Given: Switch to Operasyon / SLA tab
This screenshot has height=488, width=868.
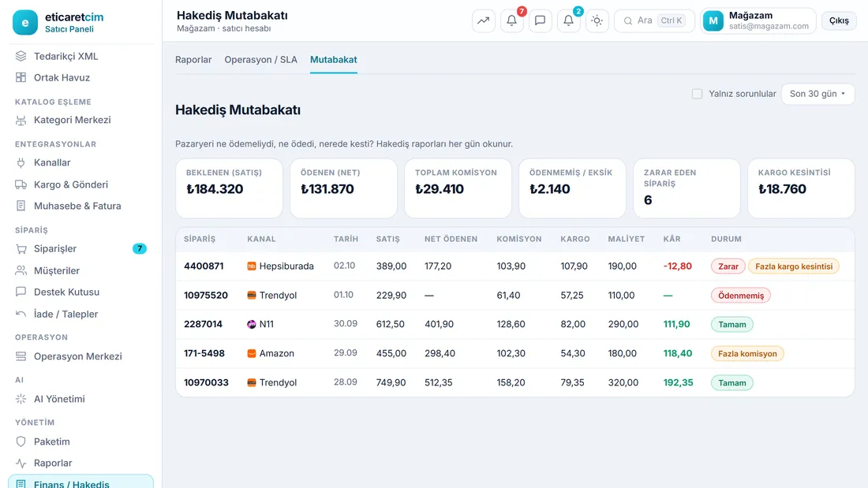Looking at the screenshot, I should point(260,60).
